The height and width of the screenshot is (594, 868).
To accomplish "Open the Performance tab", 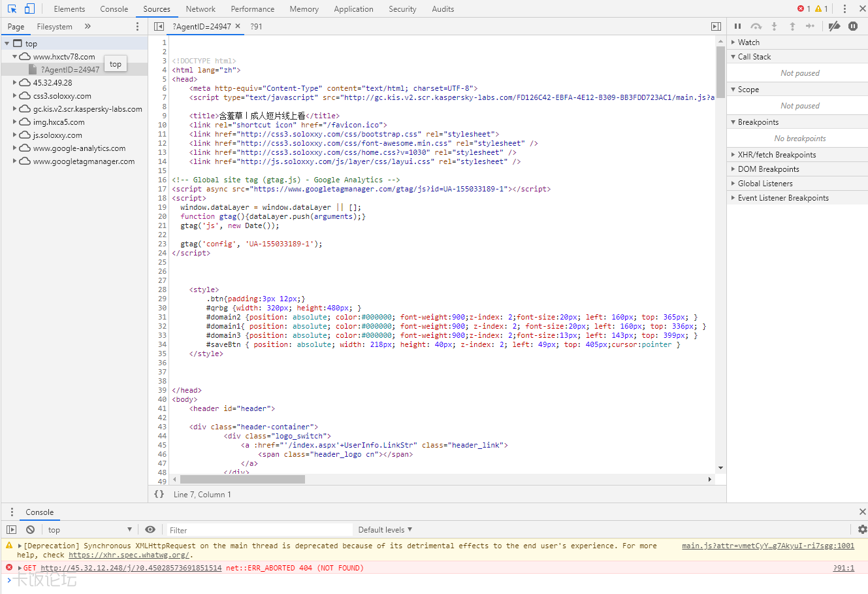I will click(252, 8).
